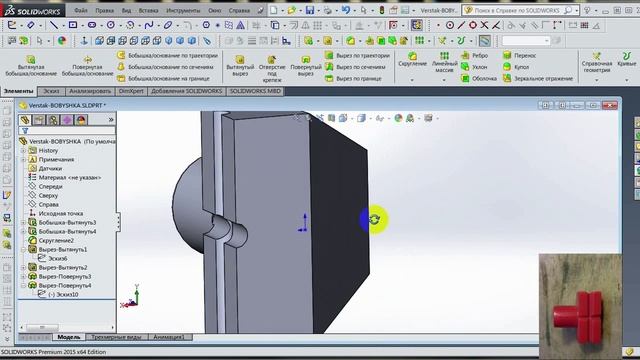The height and width of the screenshot is (360, 640).
Task: Expand the History folder node
Action: (23, 151)
